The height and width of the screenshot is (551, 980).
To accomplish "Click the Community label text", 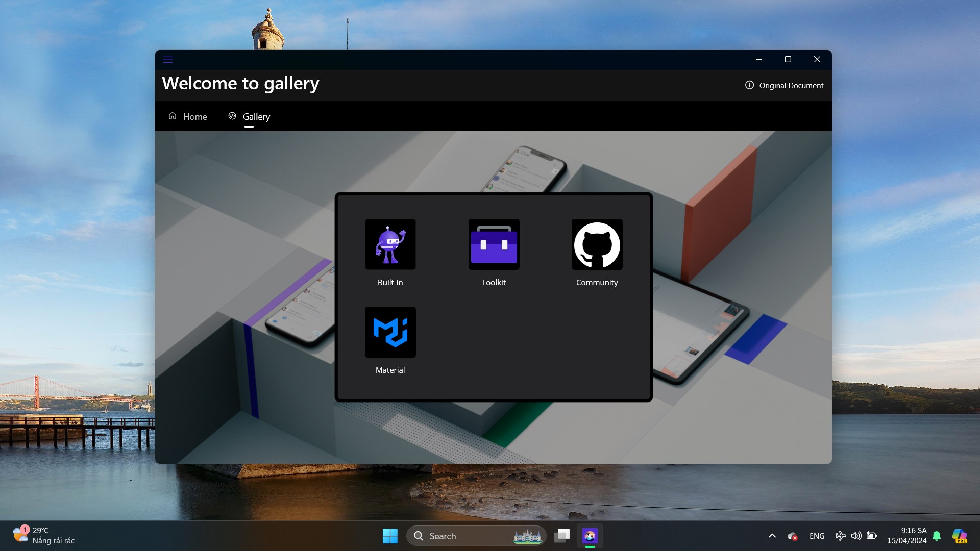I will (x=597, y=283).
